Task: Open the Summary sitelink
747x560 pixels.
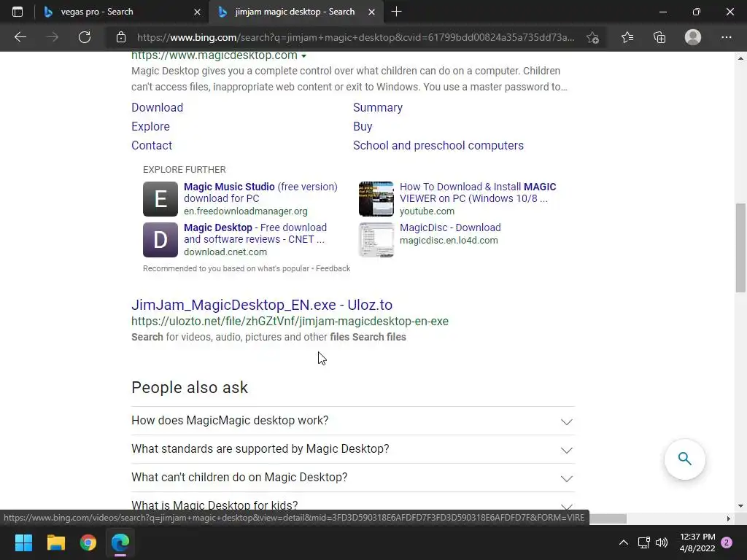Action: click(378, 108)
